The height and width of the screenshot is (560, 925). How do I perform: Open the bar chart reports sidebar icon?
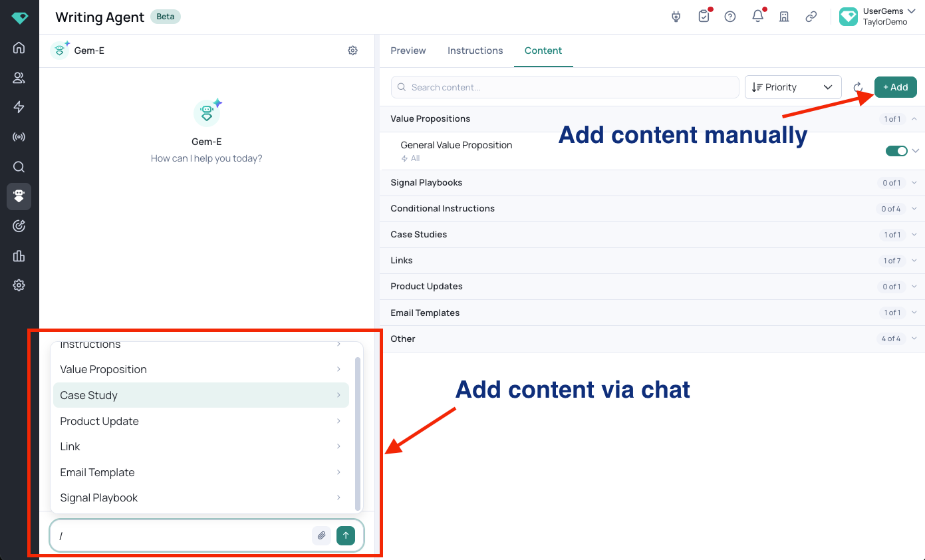pos(19,256)
